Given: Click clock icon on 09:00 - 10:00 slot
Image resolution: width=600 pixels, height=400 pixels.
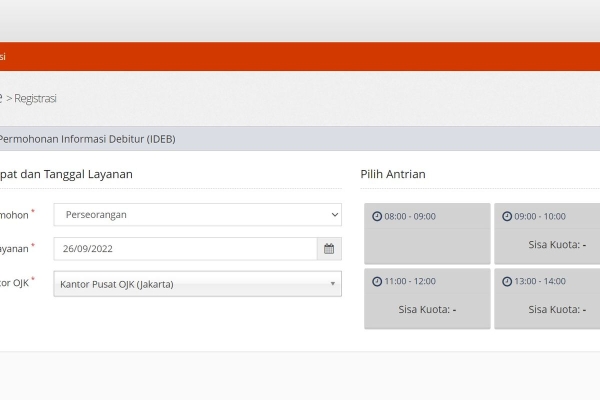Looking at the screenshot, I should pyautogui.click(x=507, y=216).
